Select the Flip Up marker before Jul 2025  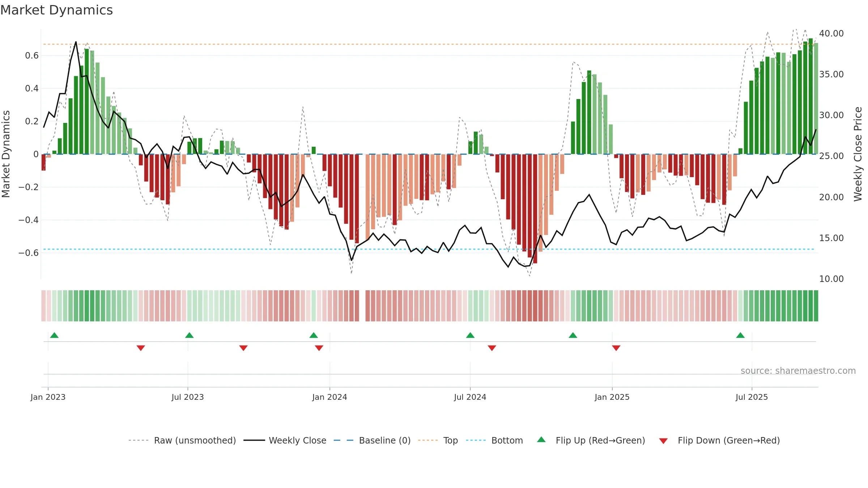[740, 335]
